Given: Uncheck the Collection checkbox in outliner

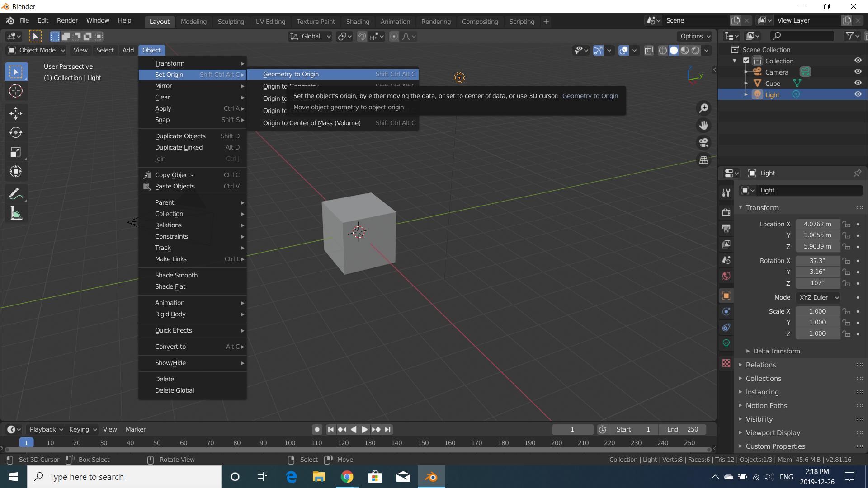Looking at the screenshot, I should 746,61.
